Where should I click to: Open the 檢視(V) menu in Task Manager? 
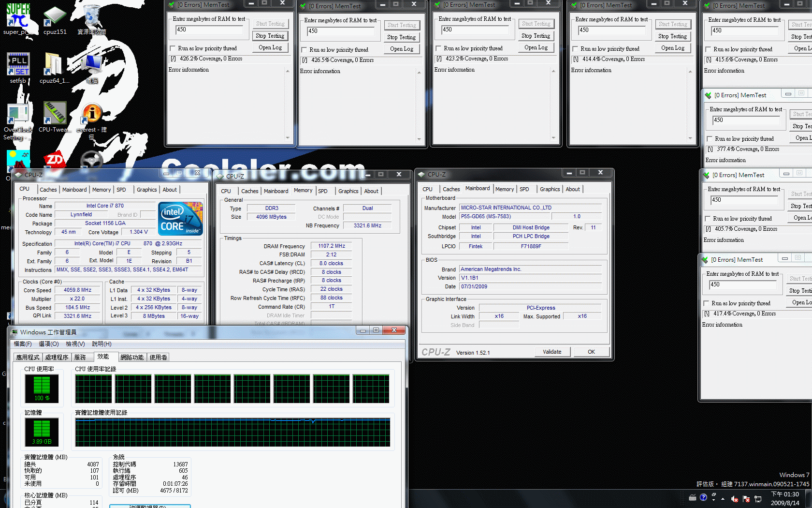75,344
